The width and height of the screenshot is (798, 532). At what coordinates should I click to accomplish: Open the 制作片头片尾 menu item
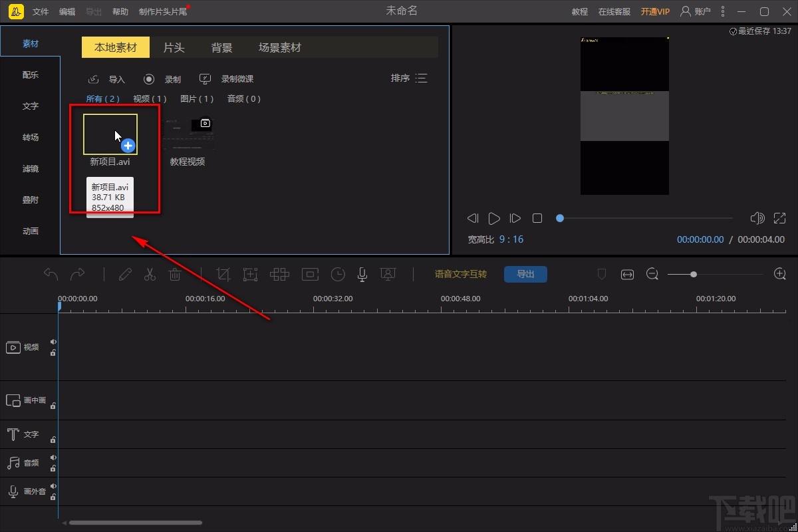[163, 12]
